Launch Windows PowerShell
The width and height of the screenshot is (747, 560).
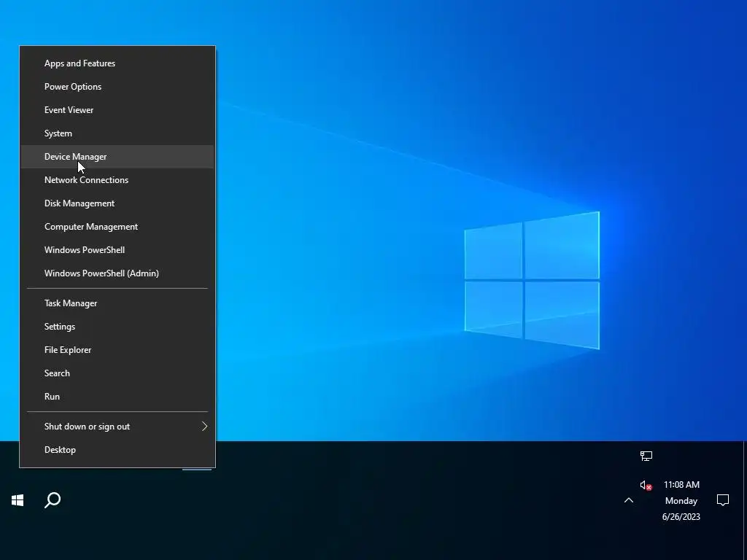click(x=117, y=250)
